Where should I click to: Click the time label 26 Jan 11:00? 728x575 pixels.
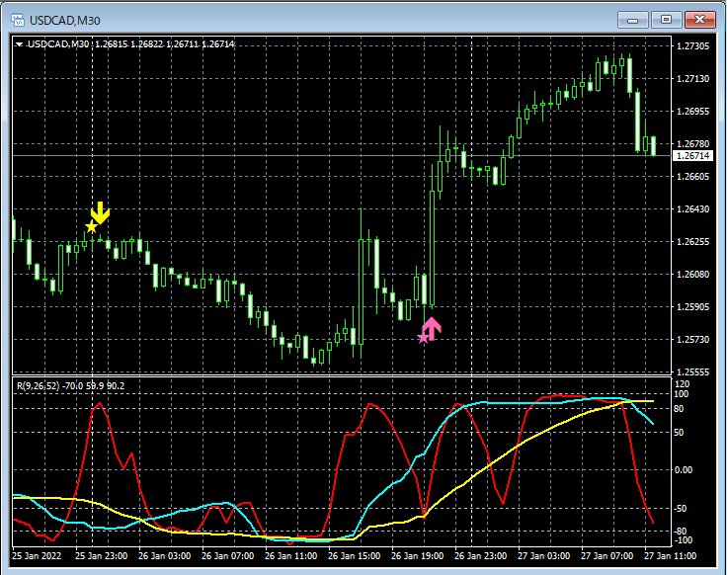(290, 556)
